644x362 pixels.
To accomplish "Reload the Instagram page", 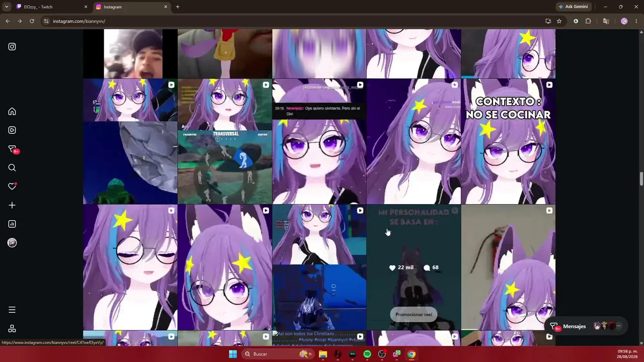I will (32, 21).
